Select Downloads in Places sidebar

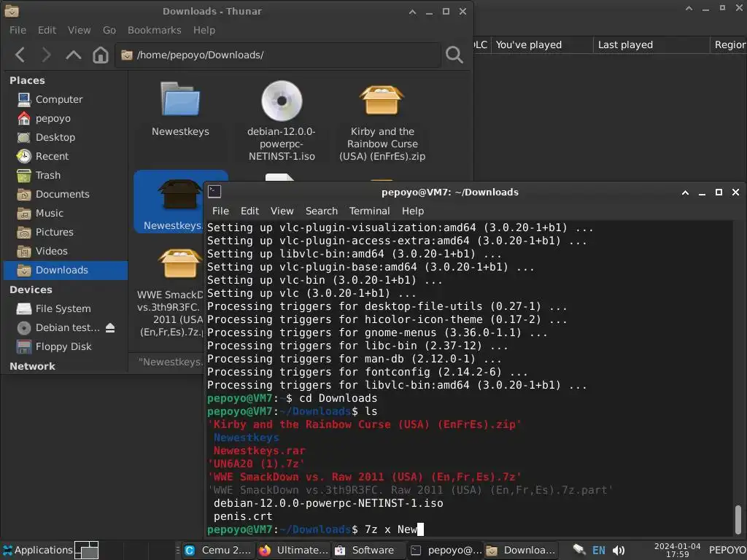(x=65, y=270)
